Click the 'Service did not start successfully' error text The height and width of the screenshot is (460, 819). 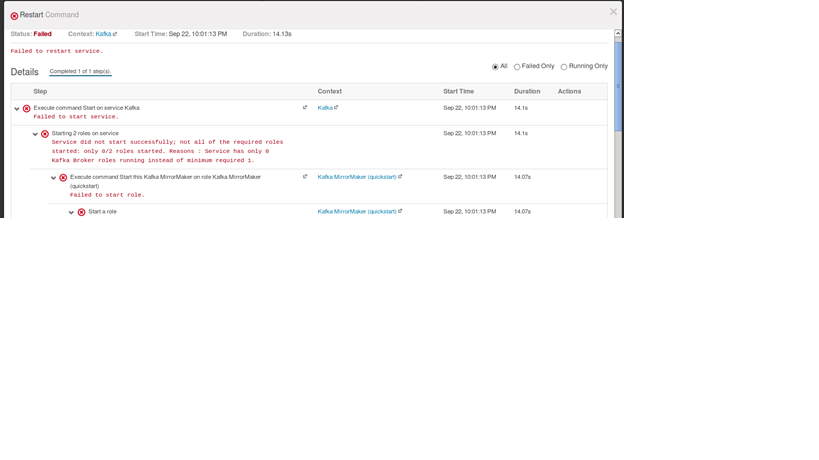(167, 151)
